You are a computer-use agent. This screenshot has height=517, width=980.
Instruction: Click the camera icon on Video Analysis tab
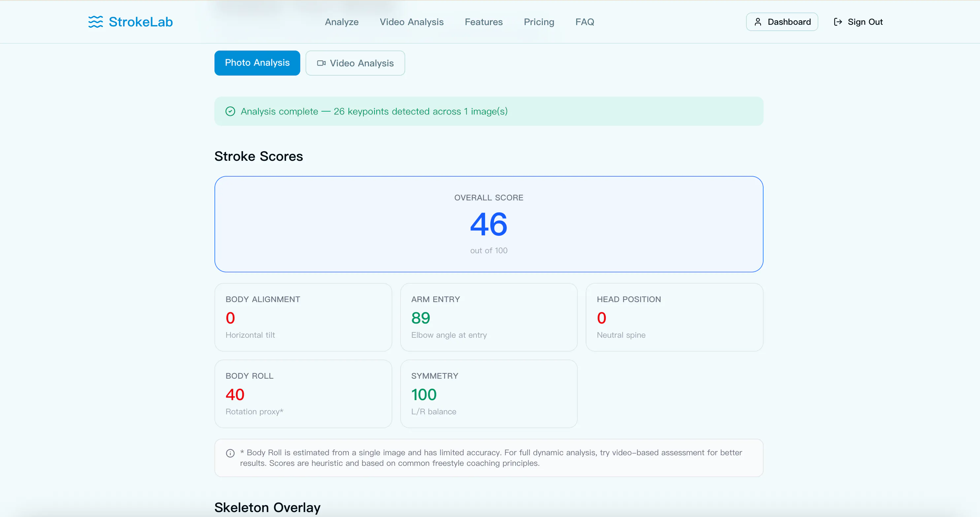point(321,63)
